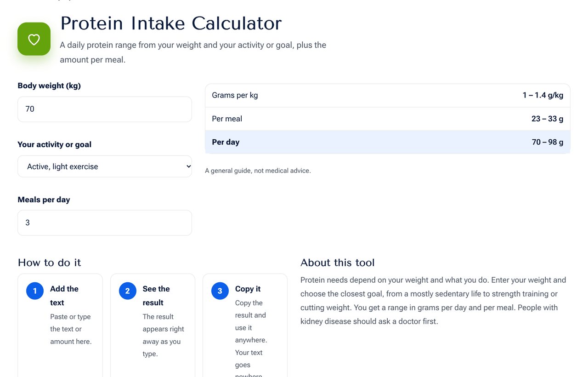Click the 'Per meal' row label
588x377 pixels.
coord(227,119)
